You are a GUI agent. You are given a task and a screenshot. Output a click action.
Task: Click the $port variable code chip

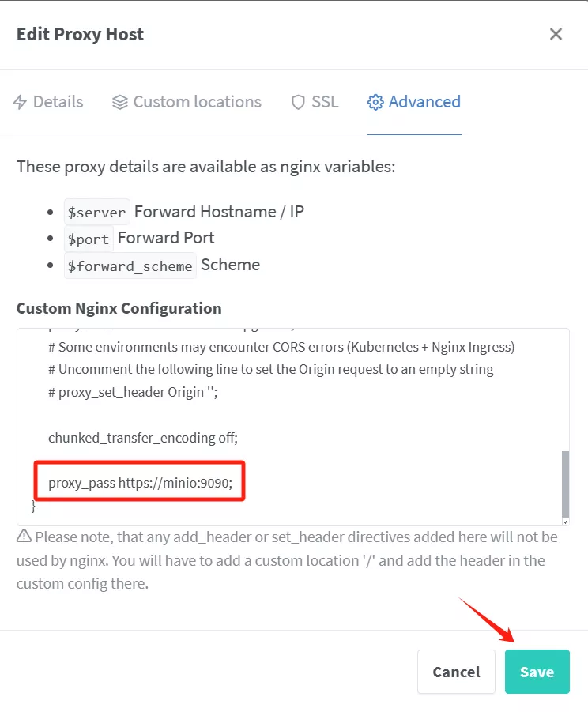89,239
